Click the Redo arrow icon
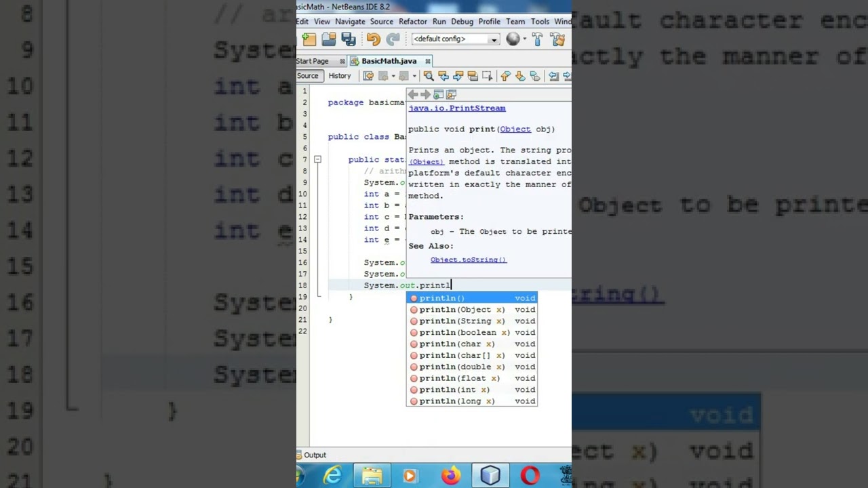Screen dimensions: 868x488 [393, 39]
